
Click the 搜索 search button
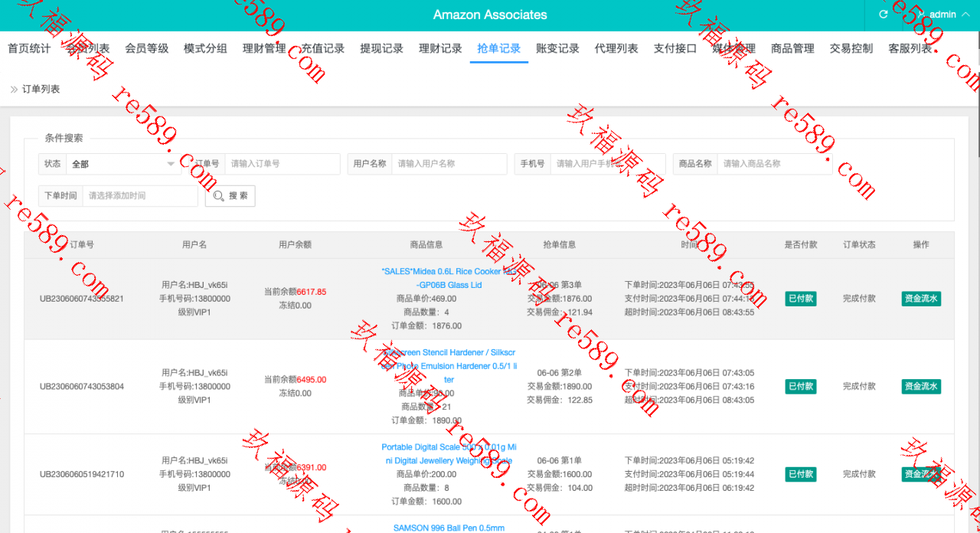(x=230, y=196)
